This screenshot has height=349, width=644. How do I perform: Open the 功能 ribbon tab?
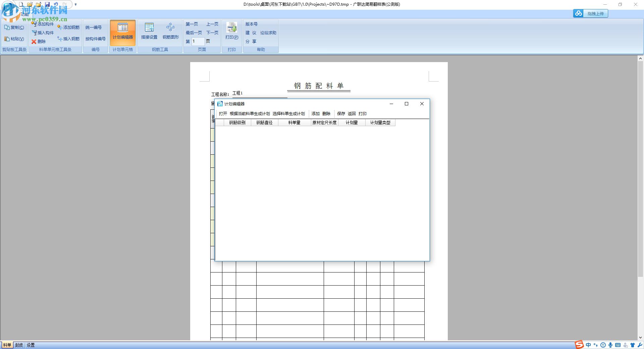[25, 14]
